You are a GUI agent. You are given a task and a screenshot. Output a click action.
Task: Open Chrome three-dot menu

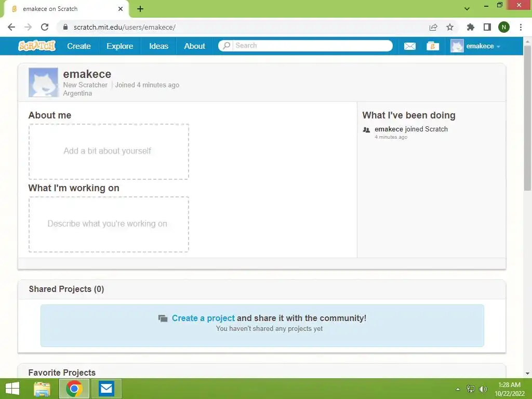tap(521, 27)
